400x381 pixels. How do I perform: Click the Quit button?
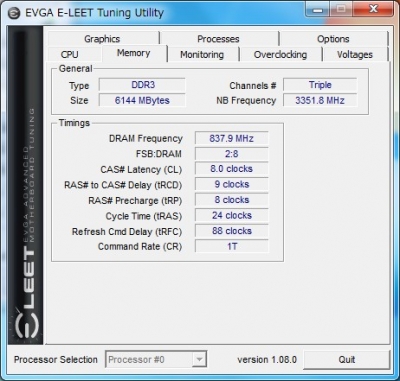347,360
